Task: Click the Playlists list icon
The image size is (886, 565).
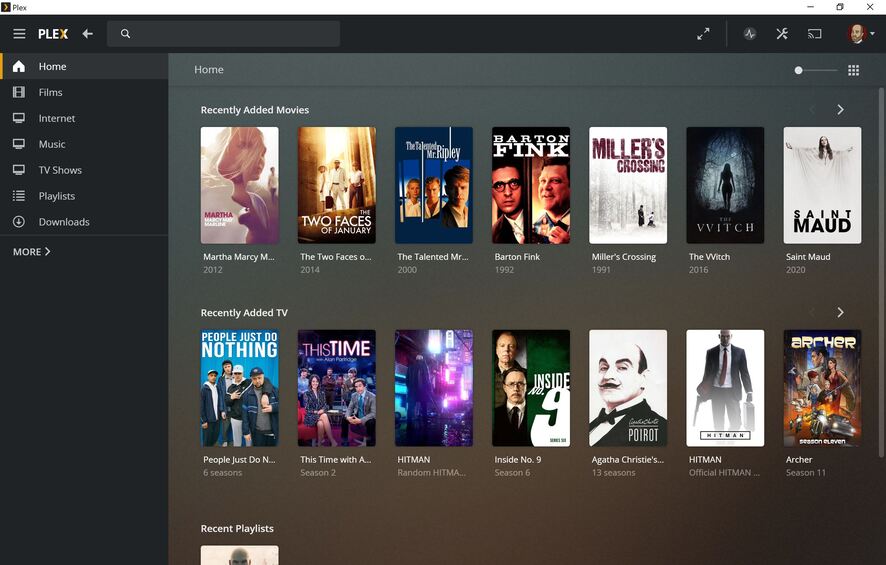Action: [x=19, y=196]
